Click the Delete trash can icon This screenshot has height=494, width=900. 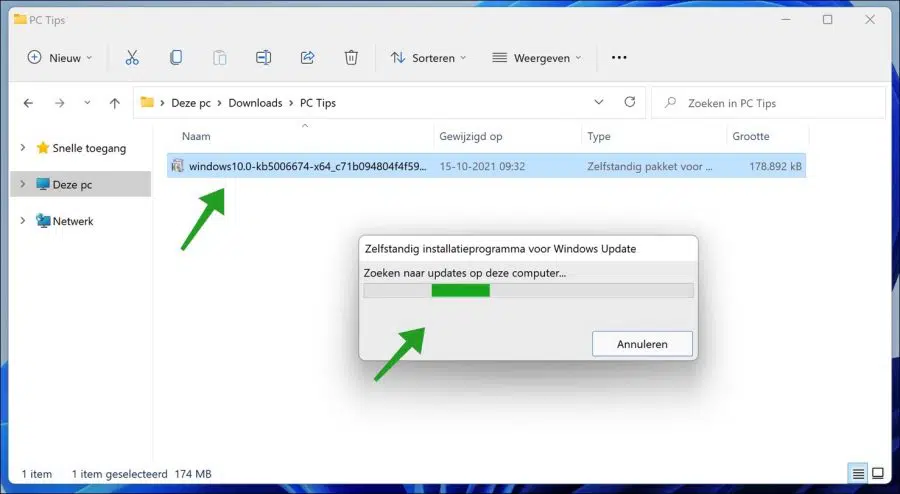pos(351,57)
